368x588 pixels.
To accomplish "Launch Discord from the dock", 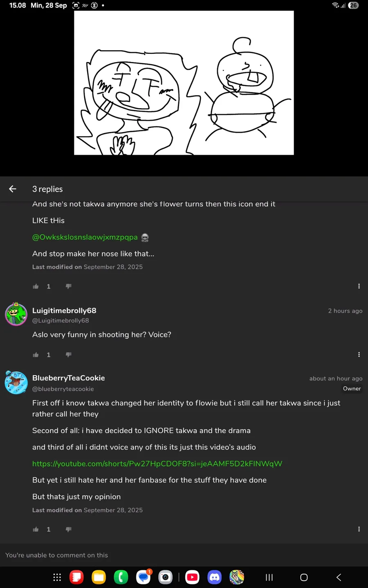I will point(215,577).
